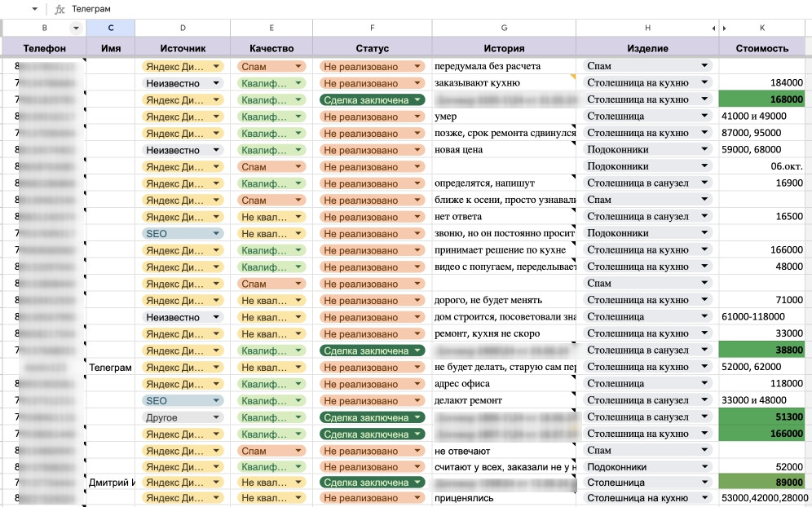Click the fx function icon

click(60, 9)
